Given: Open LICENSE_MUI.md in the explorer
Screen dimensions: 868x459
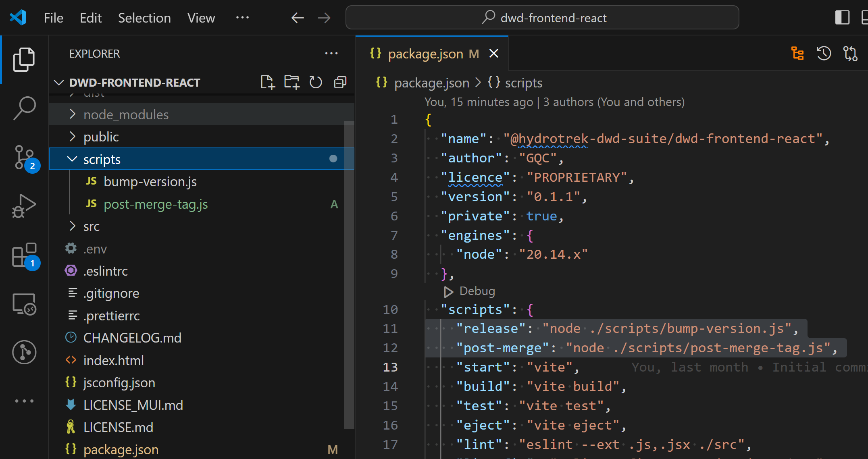Looking at the screenshot, I should pyautogui.click(x=201, y=405).
